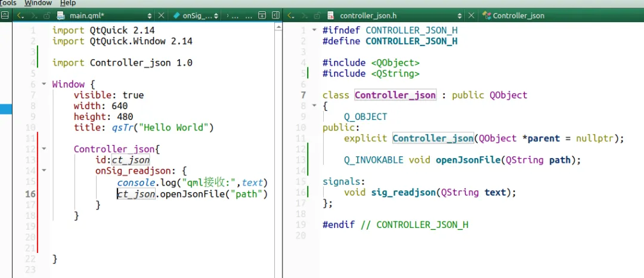Go forward in the main.qml editor pane

point(35,16)
